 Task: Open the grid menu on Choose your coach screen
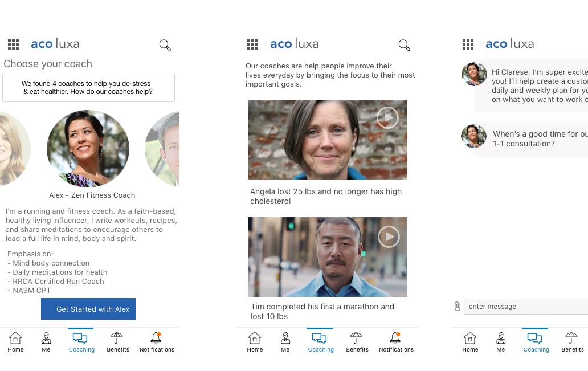pyautogui.click(x=14, y=44)
